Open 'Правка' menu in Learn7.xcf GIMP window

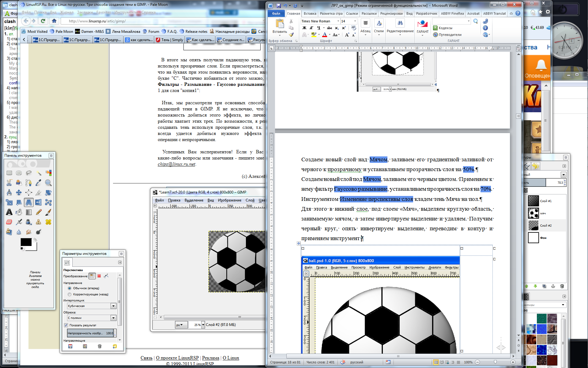174,200
